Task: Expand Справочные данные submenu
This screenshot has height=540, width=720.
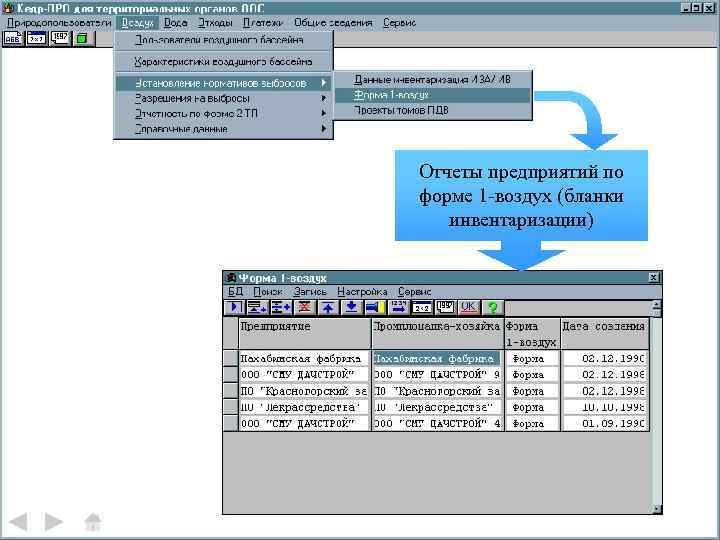Action: click(x=223, y=129)
